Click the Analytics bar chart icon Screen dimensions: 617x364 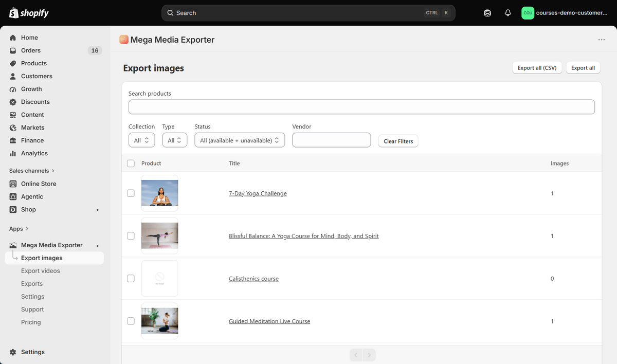click(x=13, y=153)
